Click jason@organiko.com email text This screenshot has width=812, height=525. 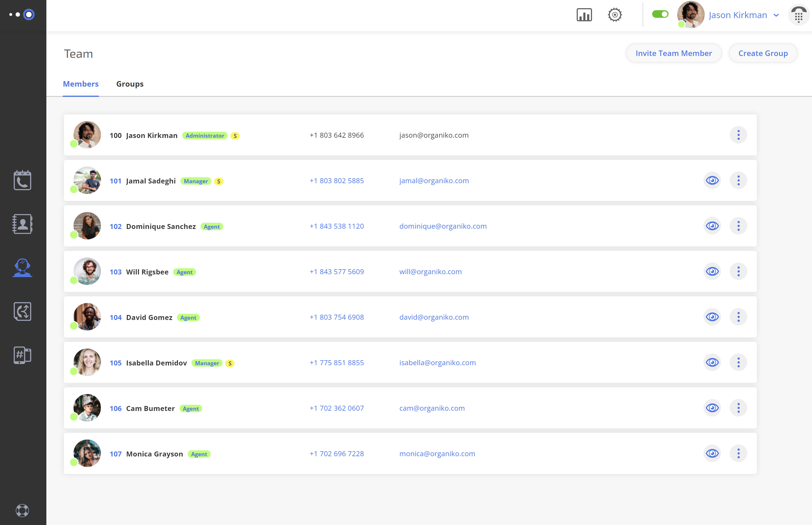(x=434, y=135)
